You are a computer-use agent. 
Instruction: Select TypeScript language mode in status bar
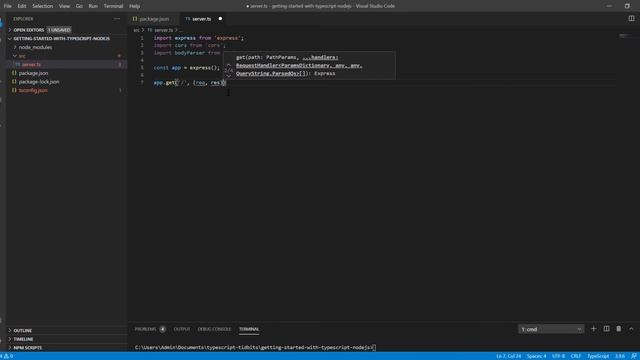[598, 356]
